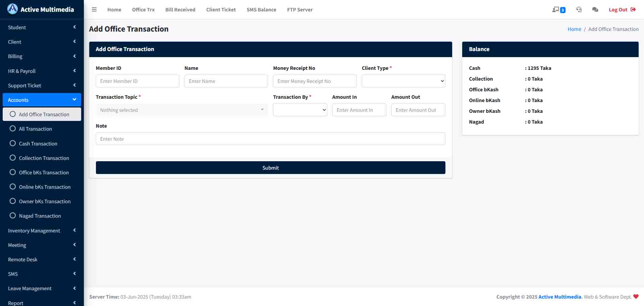Toggle the sidebar with the hamburger icon

pos(94,9)
